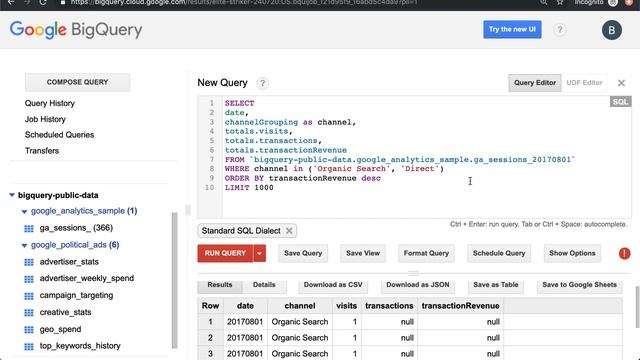This screenshot has height=360, width=640.
Task: Open the creative_stats table
Action: (x=65, y=312)
